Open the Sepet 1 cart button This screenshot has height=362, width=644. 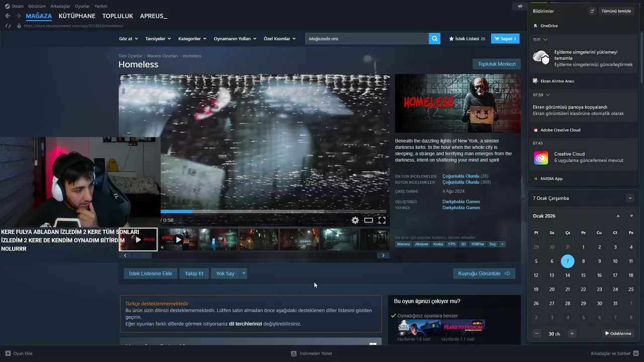(505, 39)
